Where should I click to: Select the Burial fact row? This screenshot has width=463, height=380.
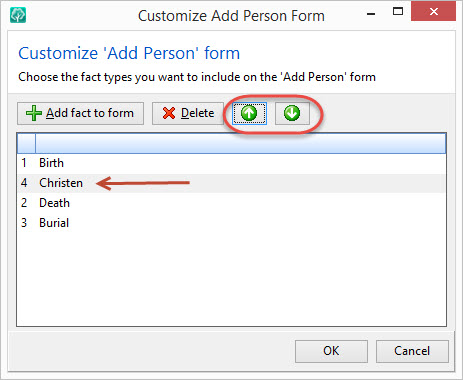coord(231,223)
